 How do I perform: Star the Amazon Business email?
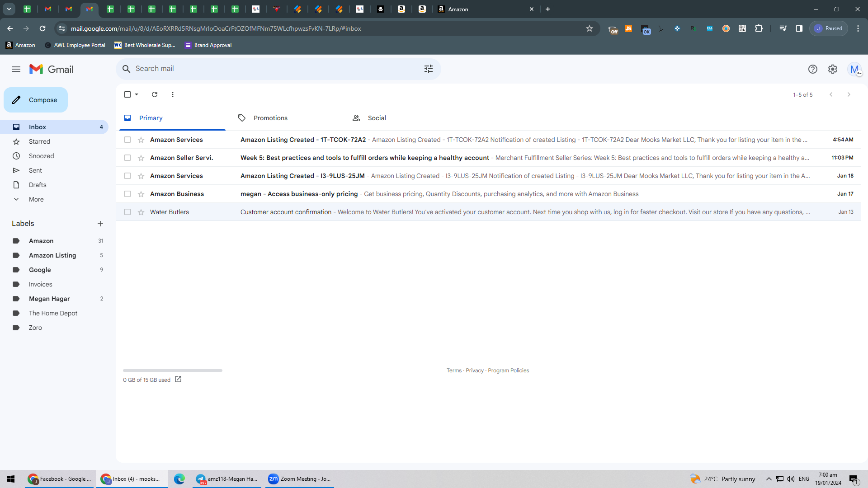[141, 194]
